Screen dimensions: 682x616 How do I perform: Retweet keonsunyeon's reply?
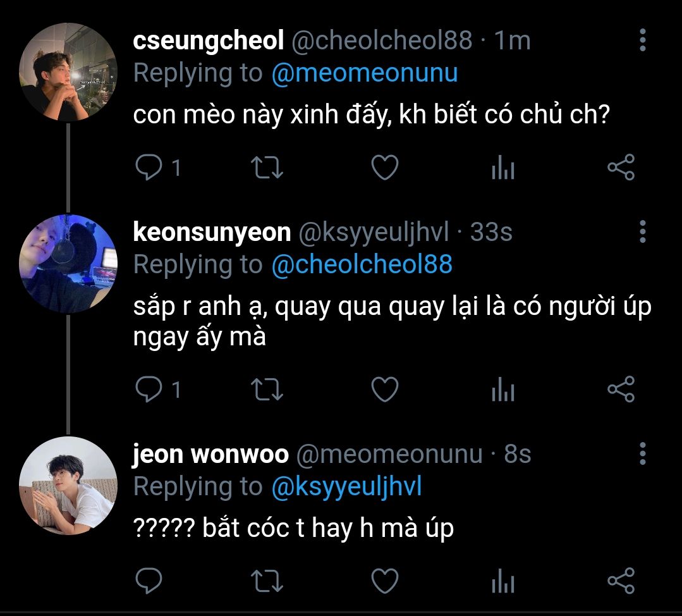tap(267, 390)
